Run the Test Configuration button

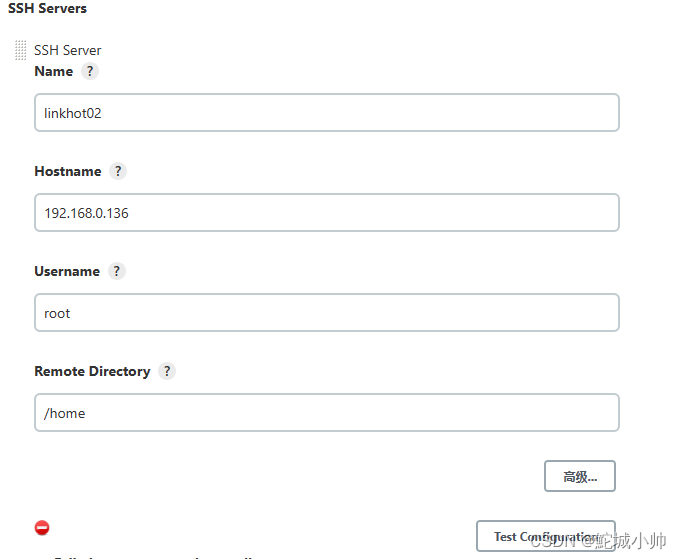coord(546,536)
